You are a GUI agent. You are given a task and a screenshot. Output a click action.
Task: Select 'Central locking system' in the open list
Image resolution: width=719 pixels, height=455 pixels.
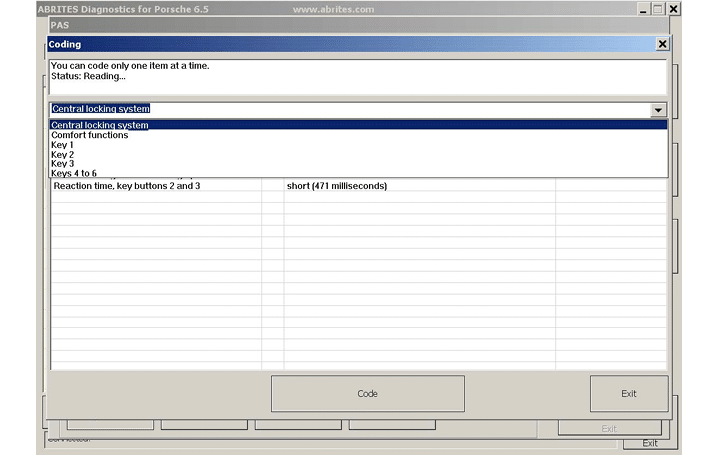100,125
